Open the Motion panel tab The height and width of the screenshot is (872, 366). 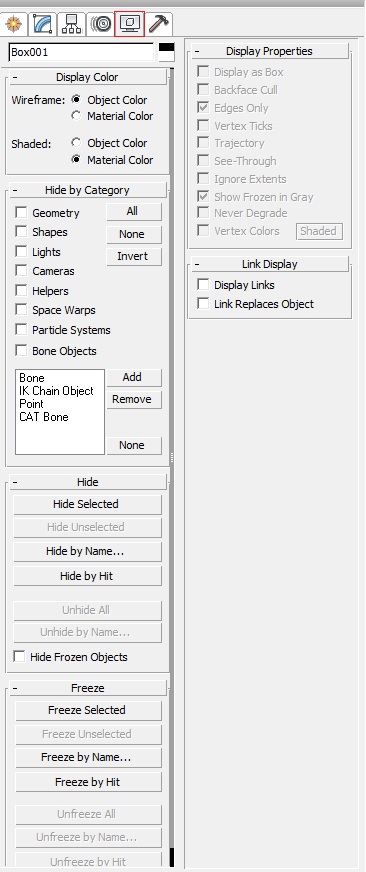click(101, 24)
